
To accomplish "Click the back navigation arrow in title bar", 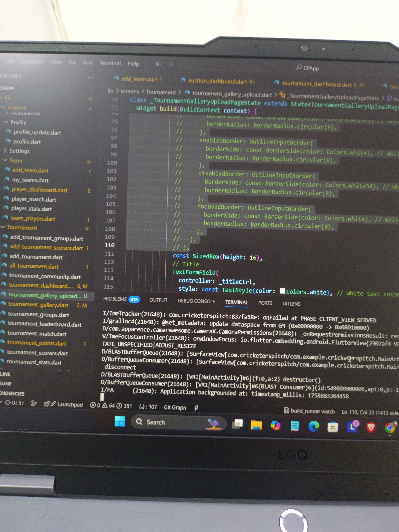I will coord(159,64).
